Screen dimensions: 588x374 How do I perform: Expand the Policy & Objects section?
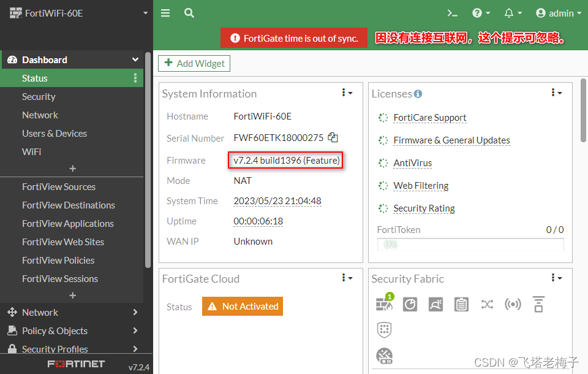(72, 330)
